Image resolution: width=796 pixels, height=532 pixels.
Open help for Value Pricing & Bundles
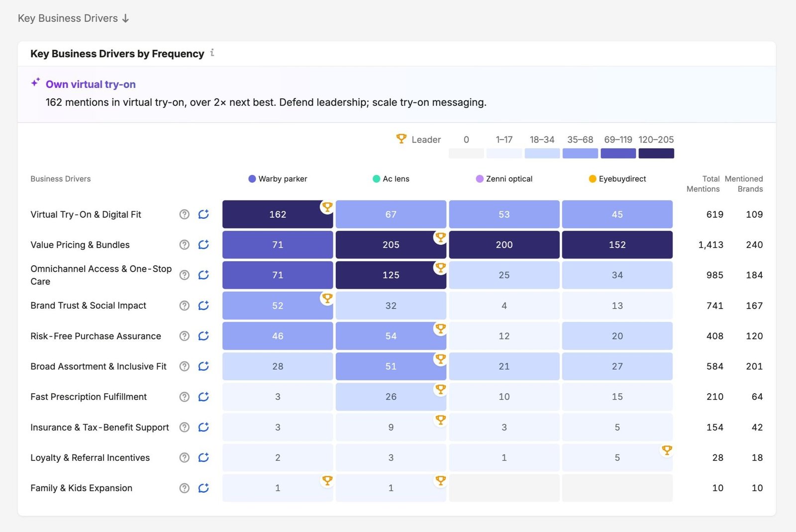click(185, 245)
